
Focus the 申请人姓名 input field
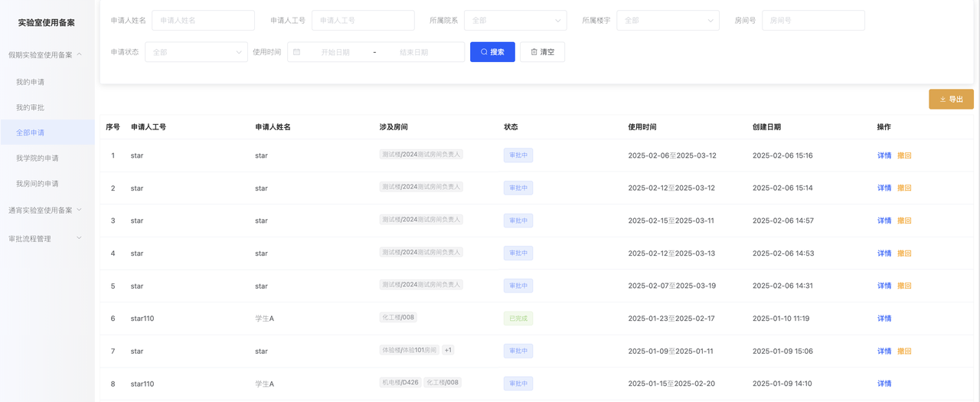[203, 21]
